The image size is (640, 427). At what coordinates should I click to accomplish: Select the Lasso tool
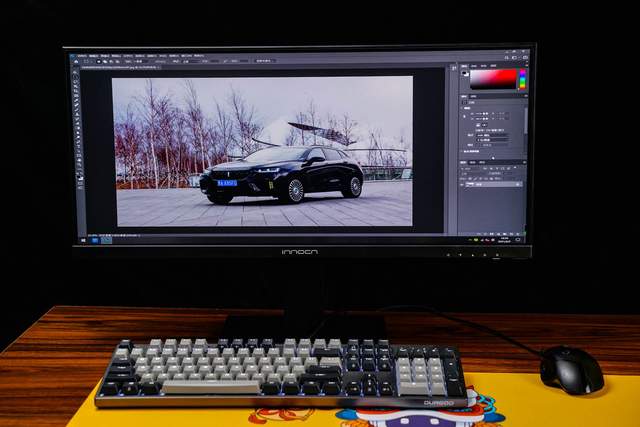coord(76,82)
